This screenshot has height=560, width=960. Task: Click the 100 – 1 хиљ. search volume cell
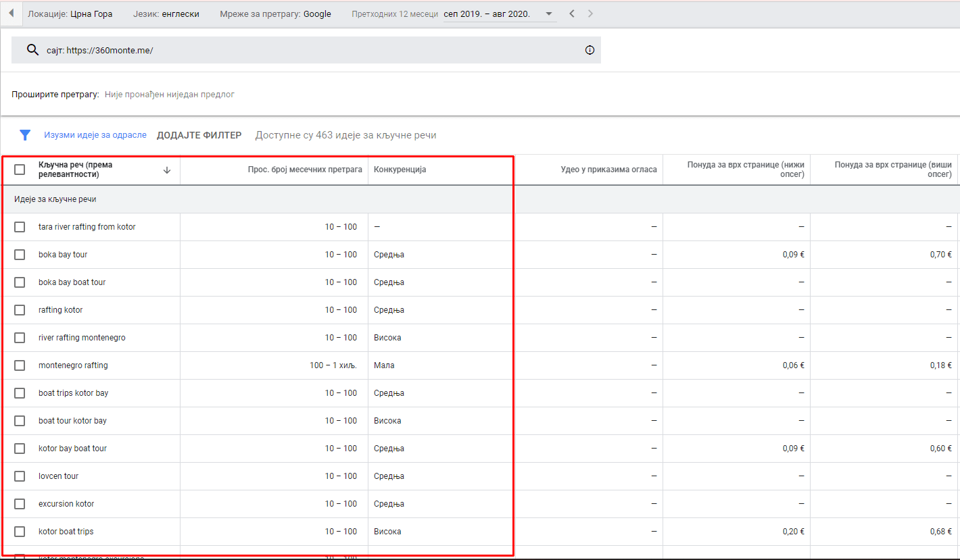(x=333, y=365)
